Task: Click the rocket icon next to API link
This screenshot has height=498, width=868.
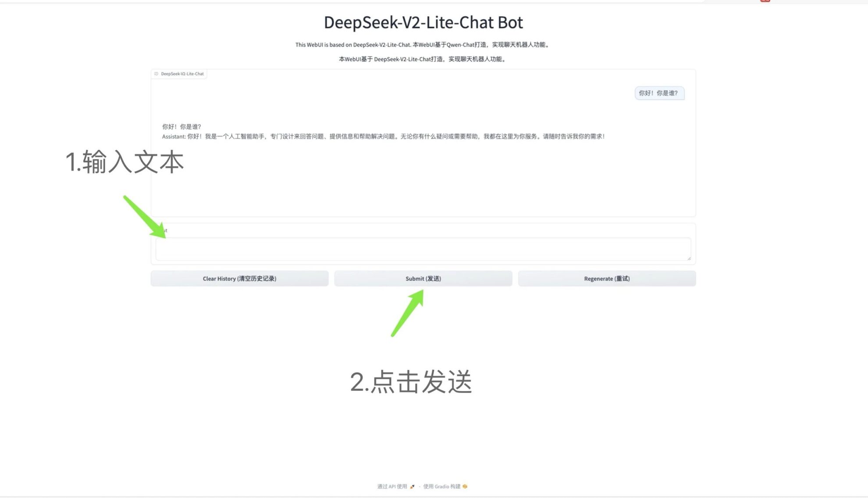Action: 412,487
